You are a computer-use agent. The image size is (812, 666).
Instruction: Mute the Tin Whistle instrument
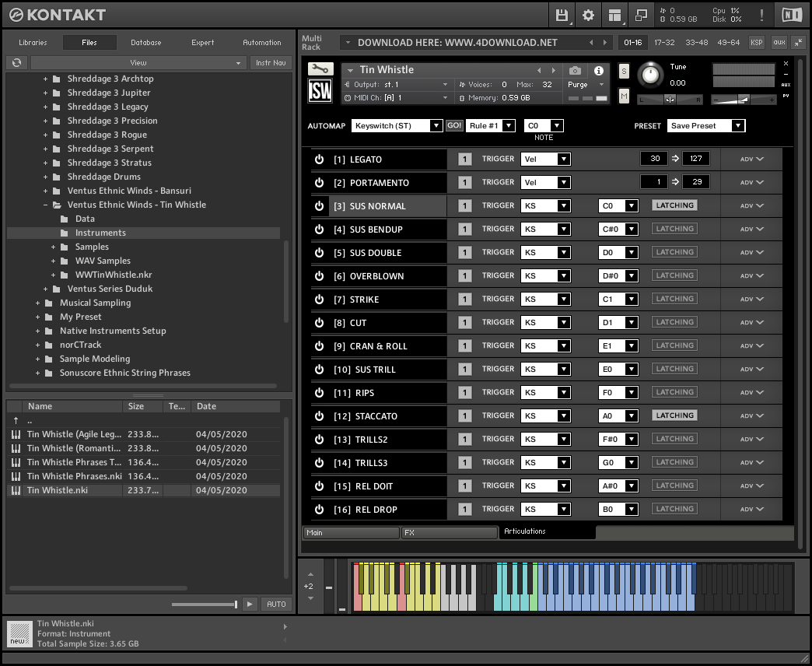(624, 96)
